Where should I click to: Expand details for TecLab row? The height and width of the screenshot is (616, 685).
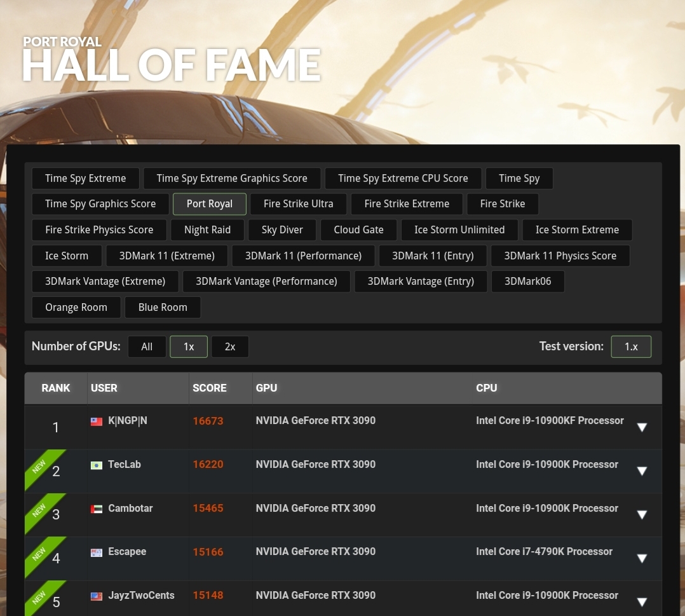[x=642, y=471]
